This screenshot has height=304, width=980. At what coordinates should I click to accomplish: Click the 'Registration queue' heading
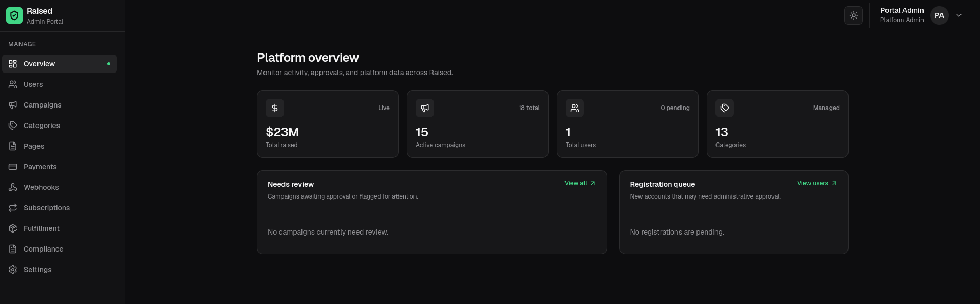pyautogui.click(x=662, y=184)
